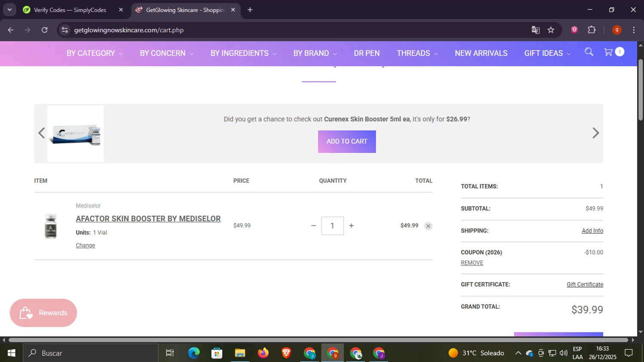
Task: Open a new browser tab
Action: 250,10
